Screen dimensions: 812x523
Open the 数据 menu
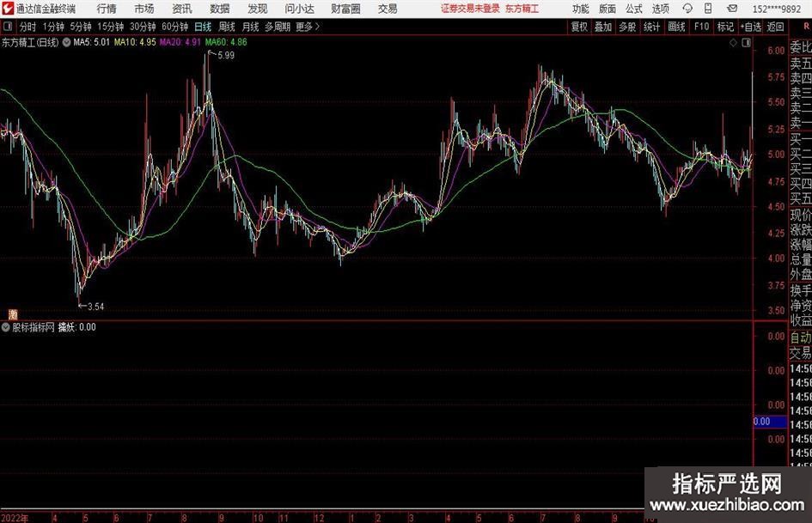coord(220,9)
